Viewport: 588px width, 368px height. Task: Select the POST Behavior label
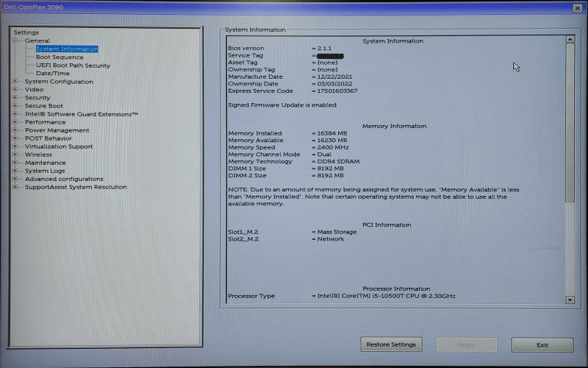click(49, 138)
